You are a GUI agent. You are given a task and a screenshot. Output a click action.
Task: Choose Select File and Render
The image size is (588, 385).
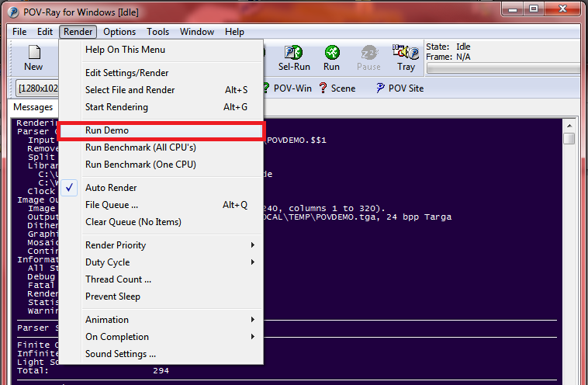coord(161,90)
